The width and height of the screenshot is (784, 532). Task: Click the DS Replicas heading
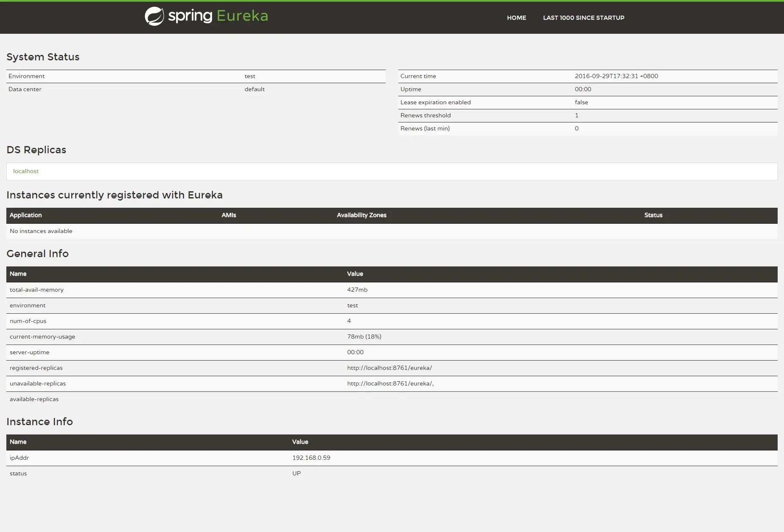pyautogui.click(x=36, y=150)
